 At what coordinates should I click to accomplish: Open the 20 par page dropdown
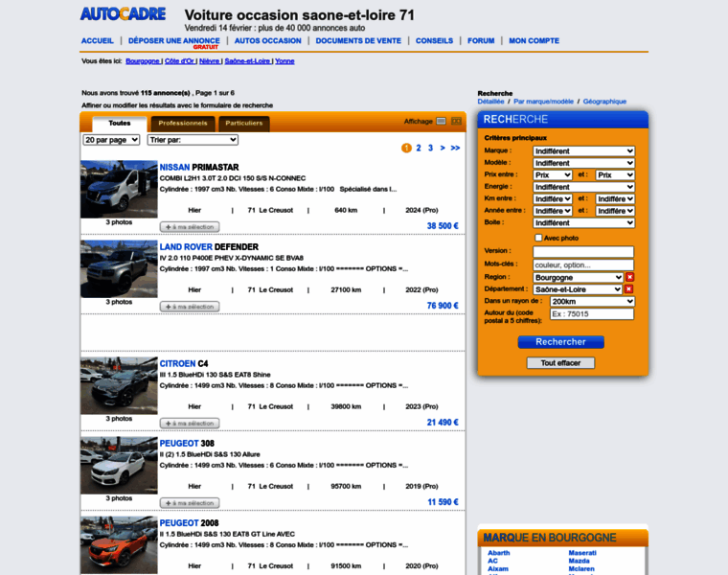pyautogui.click(x=111, y=140)
